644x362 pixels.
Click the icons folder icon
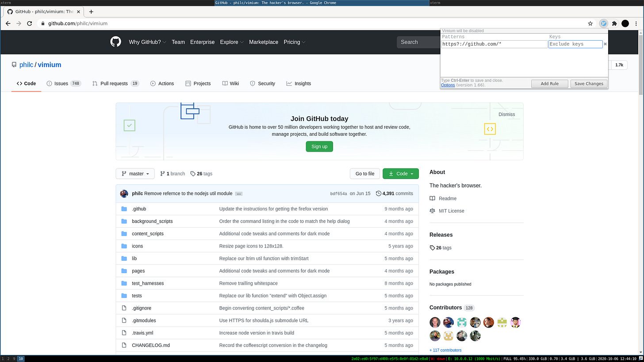[x=124, y=246]
